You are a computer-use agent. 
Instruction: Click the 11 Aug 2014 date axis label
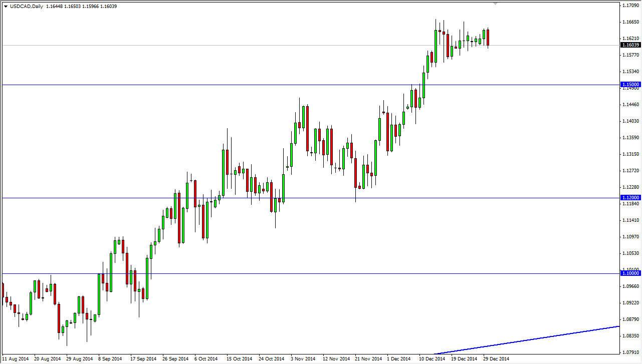click(15, 359)
